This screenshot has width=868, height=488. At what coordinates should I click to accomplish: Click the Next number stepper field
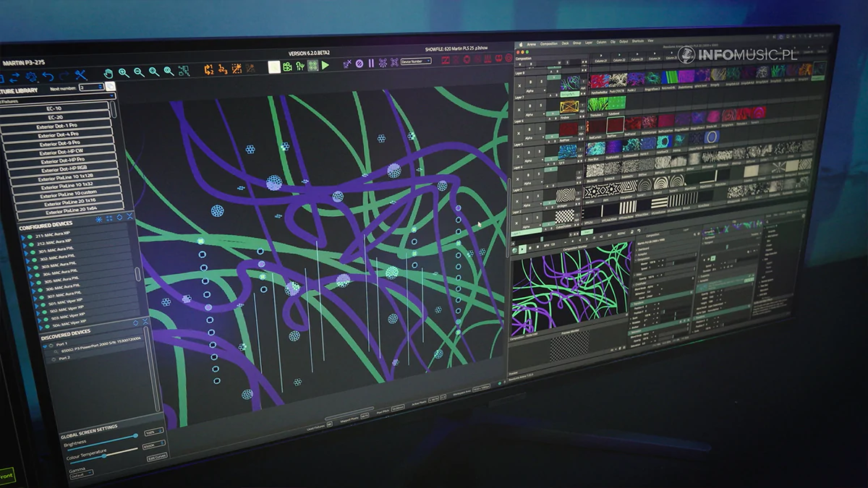click(x=92, y=87)
